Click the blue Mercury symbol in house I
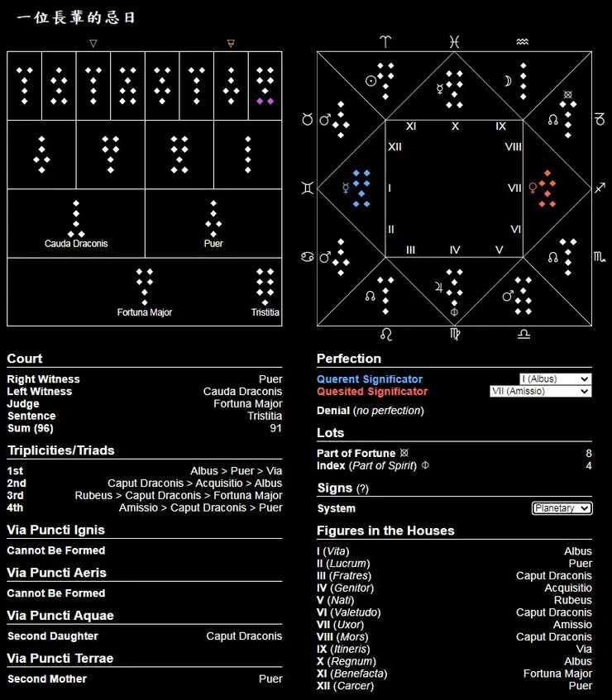This screenshot has width=612, height=700. 346,188
